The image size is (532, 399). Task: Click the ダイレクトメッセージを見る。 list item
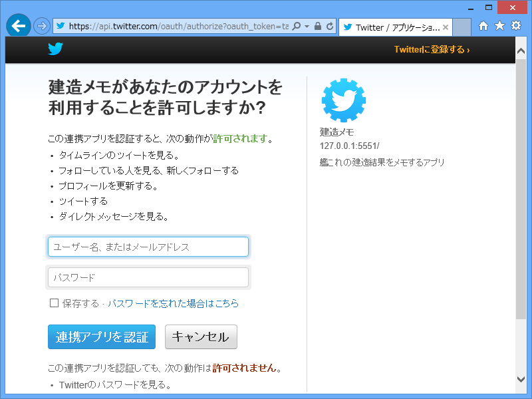[114, 217]
